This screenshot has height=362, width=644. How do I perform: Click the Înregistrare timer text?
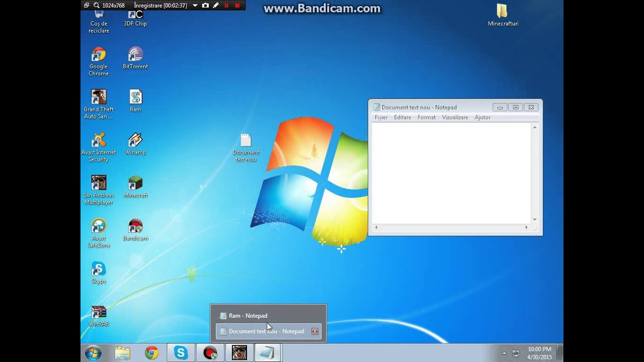point(160,6)
